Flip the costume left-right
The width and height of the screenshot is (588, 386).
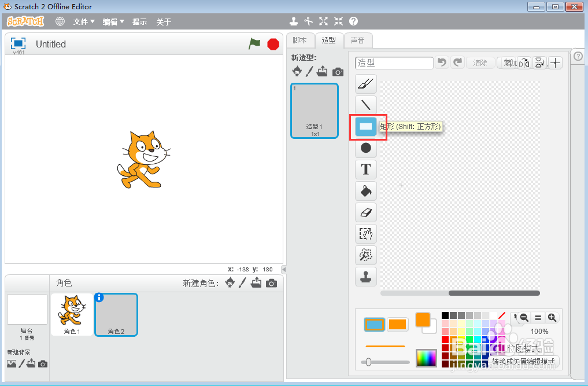click(523, 63)
